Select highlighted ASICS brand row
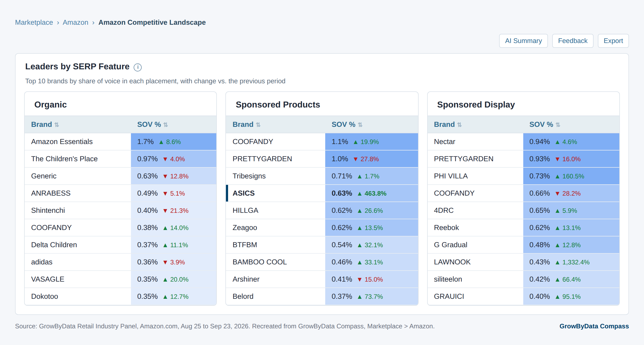This screenshot has width=644, height=345. (x=322, y=193)
